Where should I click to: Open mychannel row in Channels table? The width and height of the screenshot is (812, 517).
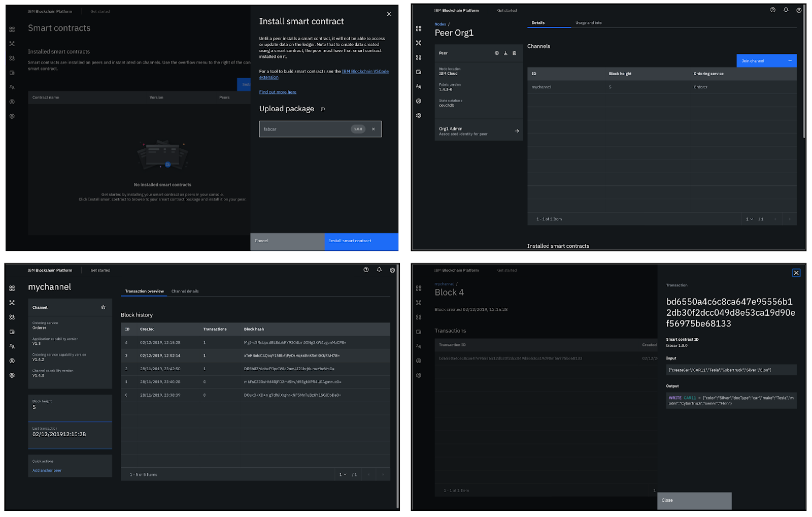click(x=662, y=87)
